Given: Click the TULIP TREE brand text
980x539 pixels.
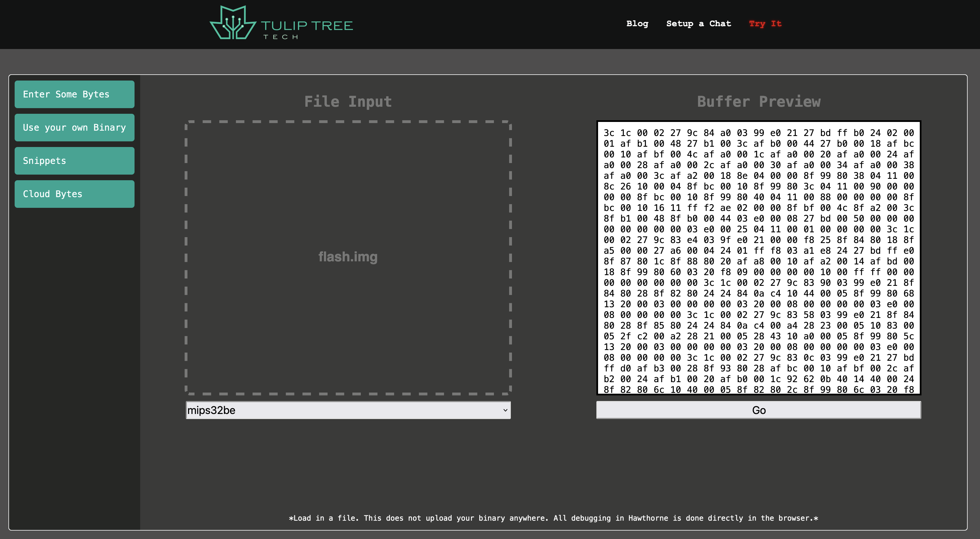Looking at the screenshot, I should point(307,26).
